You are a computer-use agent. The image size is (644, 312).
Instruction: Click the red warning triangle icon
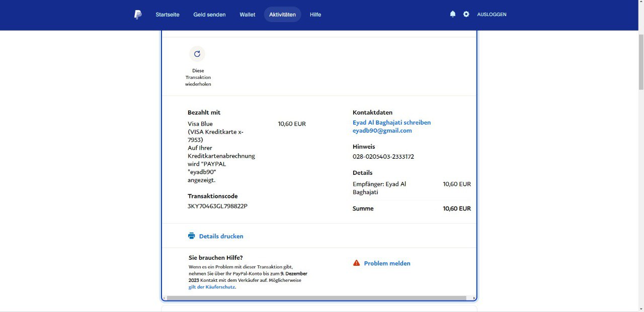click(x=356, y=263)
